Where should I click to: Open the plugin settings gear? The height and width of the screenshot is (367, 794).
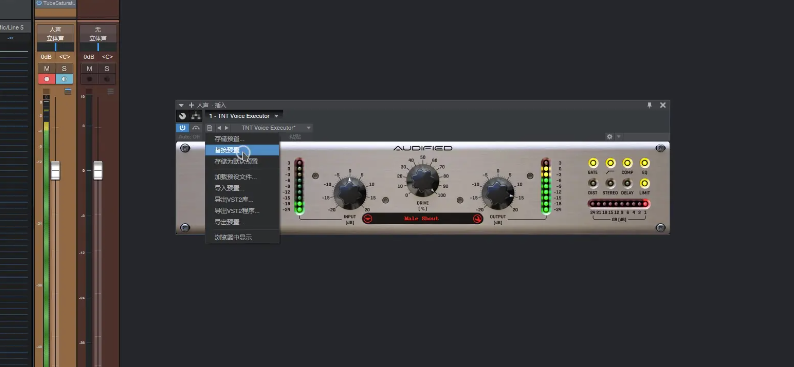610,137
